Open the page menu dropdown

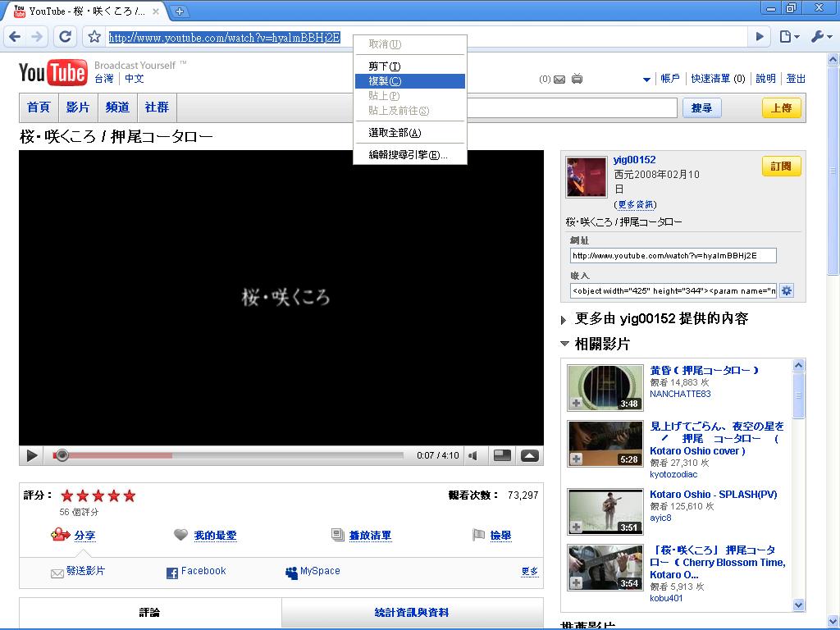(x=788, y=36)
